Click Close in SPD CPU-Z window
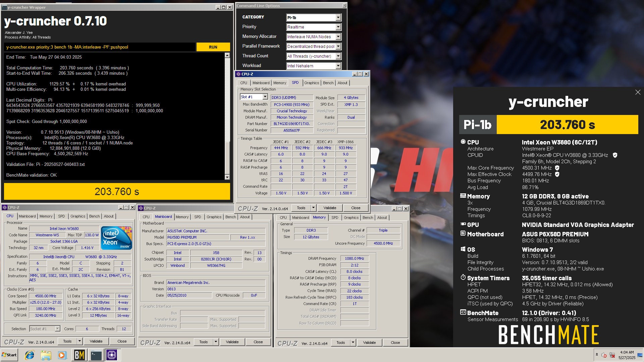This screenshot has height=362, width=644. (x=356, y=208)
